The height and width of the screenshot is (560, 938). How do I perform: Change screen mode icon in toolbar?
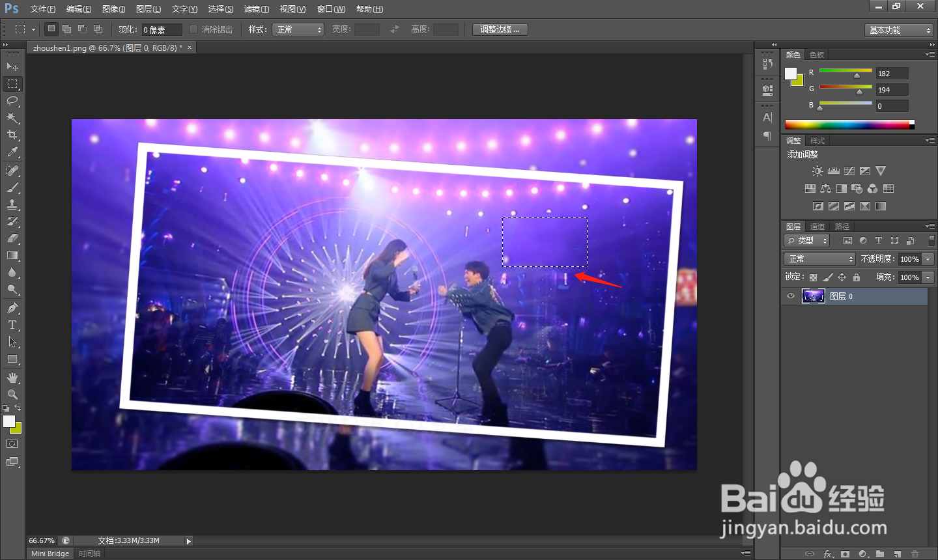click(12, 462)
